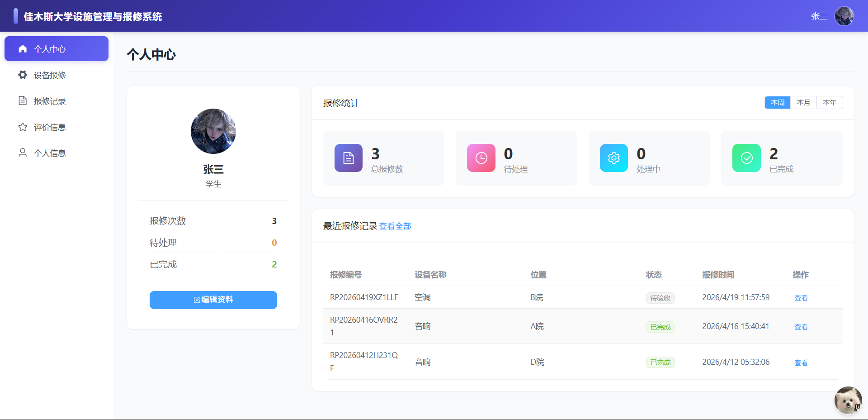
Task: Click the 状态 column header
Action: click(654, 275)
